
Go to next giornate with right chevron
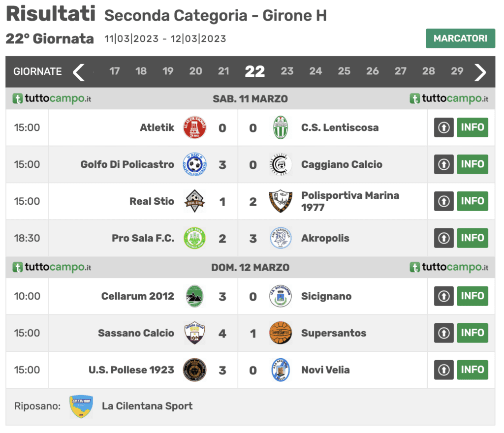[480, 72]
